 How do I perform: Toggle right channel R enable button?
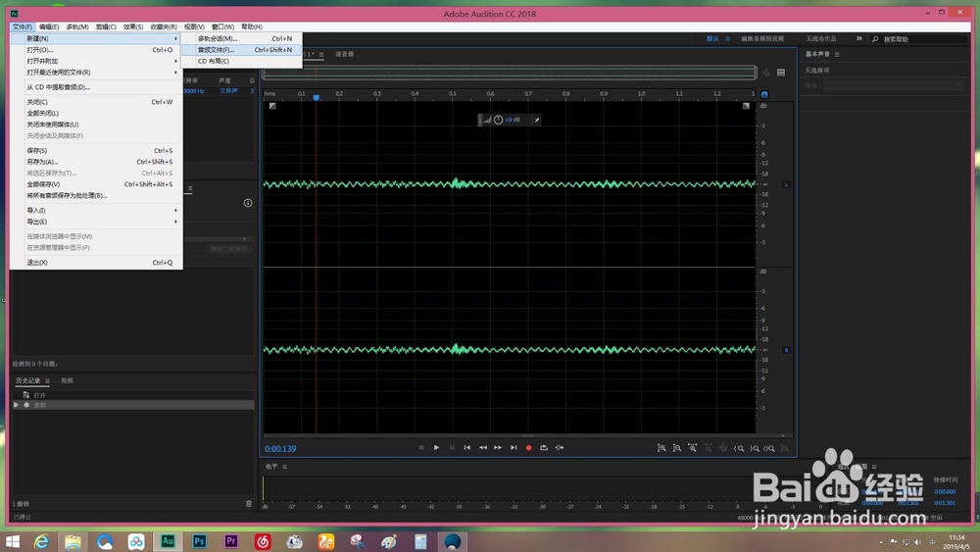pos(786,350)
